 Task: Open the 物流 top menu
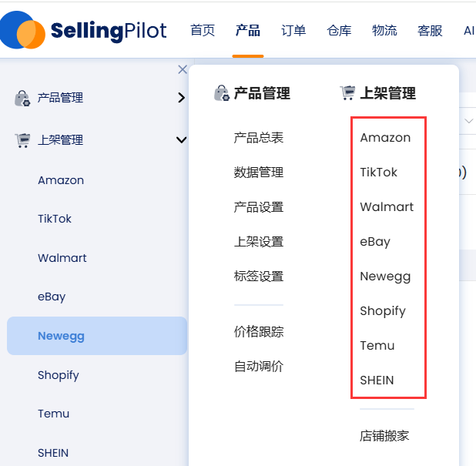384,31
